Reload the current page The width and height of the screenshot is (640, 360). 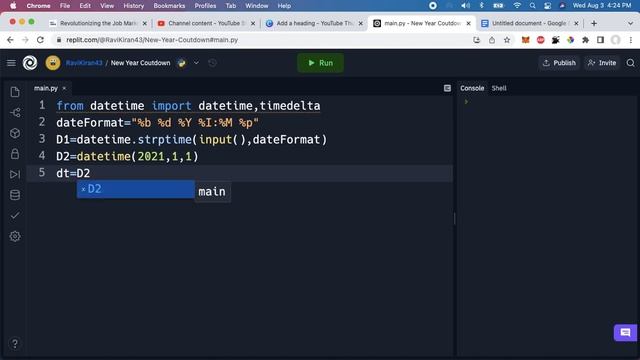(40, 40)
